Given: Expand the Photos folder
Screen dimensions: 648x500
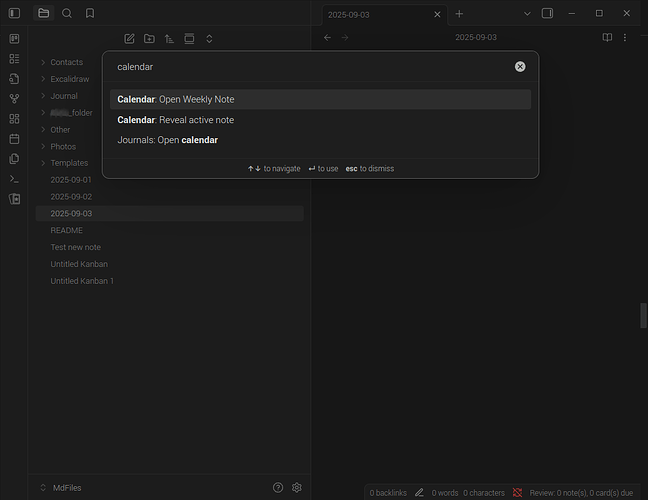Looking at the screenshot, I should 43,146.
